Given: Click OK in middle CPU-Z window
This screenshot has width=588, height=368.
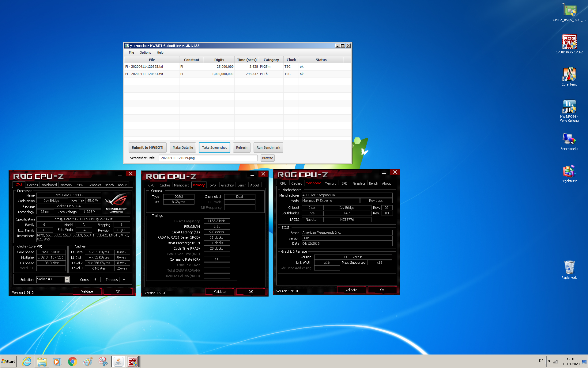Looking at the screenshot, I should click(251, 292).
